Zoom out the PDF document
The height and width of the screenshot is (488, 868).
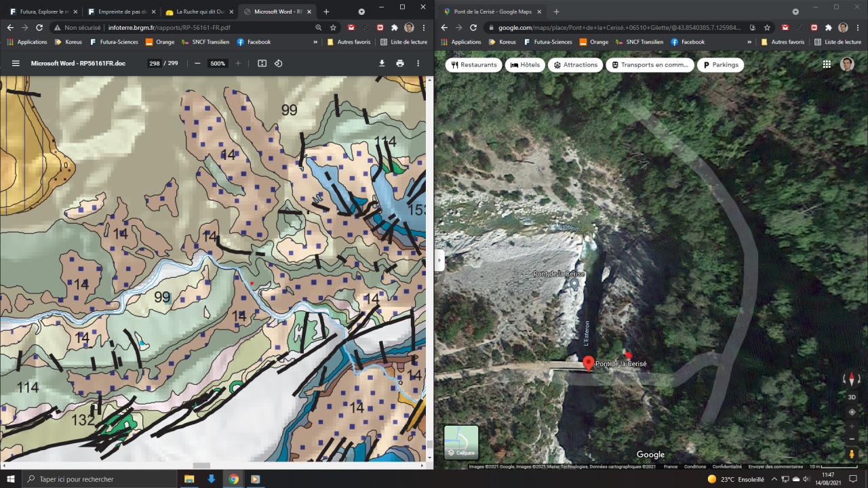click(197, 64)
